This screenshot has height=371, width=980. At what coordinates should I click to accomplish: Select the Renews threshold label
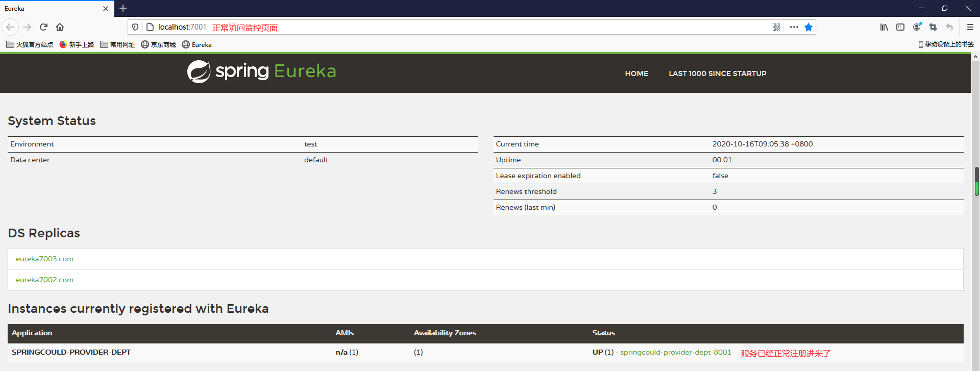click(x=526, y=191)
